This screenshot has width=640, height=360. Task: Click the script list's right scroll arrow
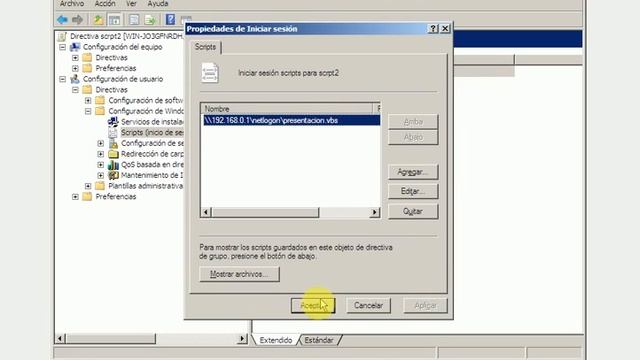coord(374,212)
